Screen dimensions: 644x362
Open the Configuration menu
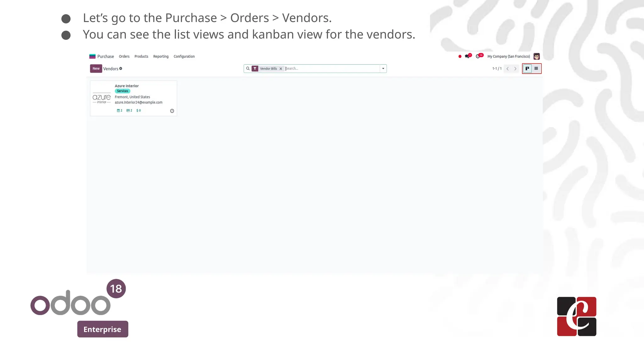coord(184,57)
